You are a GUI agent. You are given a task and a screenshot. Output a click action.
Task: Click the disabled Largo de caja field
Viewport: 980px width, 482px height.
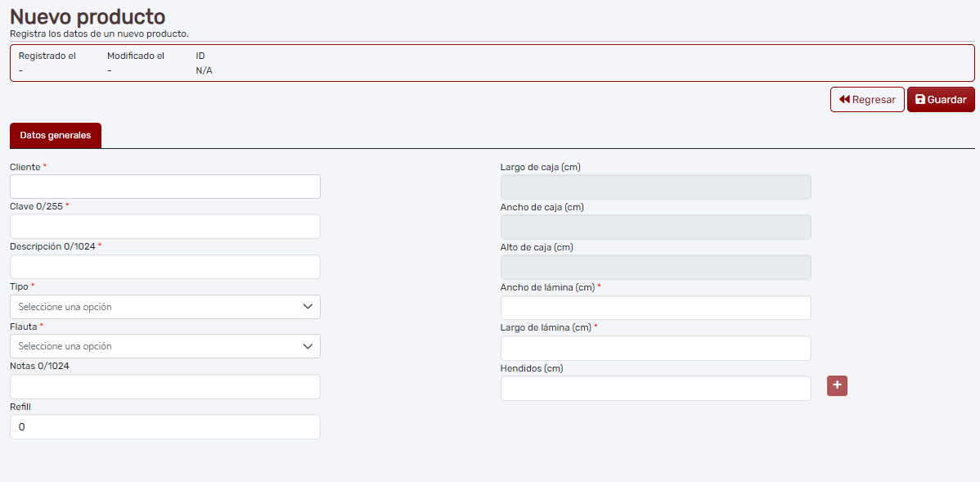pos(654,187)
